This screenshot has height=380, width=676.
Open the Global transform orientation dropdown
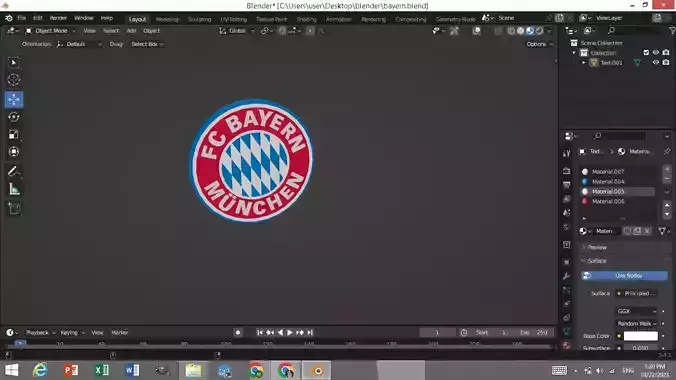point(237,31)
